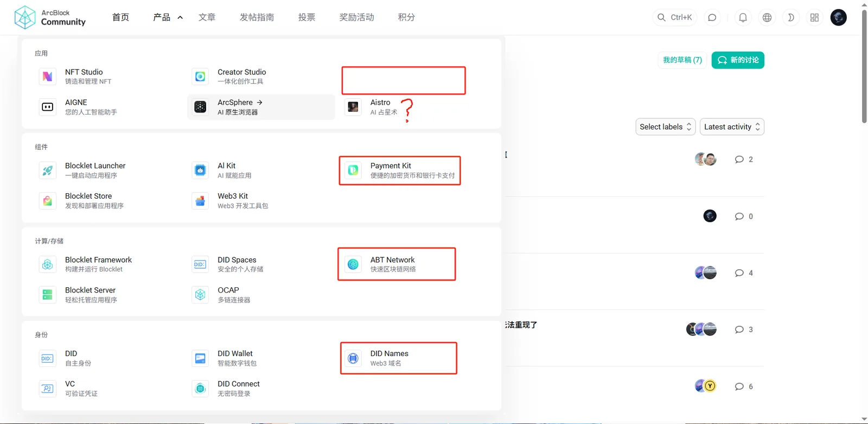Click the ArcBlock Community logo
This screenshot has width=868, height=424.
(50, 17)
